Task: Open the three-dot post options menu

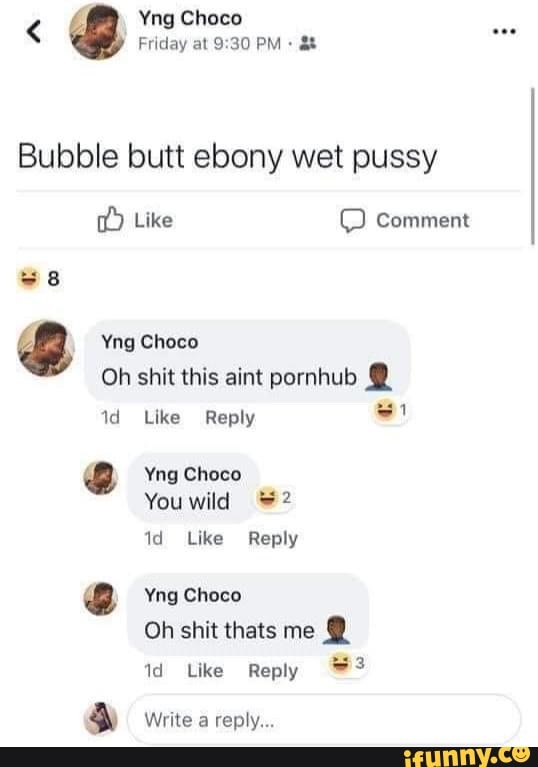Action: [504, 32]
